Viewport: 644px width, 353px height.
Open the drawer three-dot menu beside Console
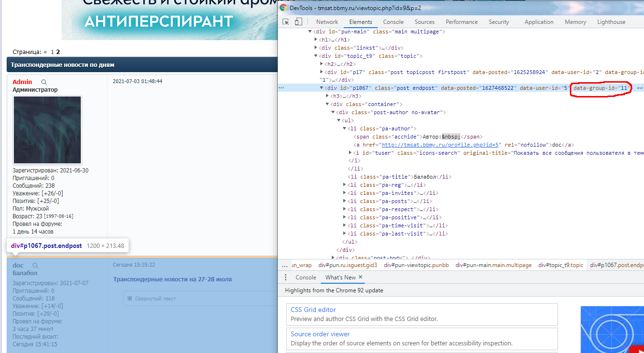coord(285,278)
